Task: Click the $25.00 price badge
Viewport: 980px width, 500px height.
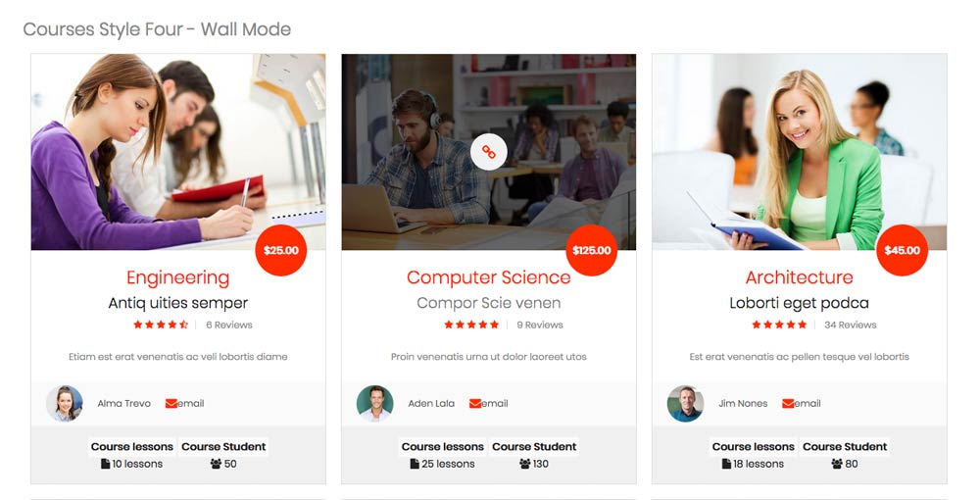Action: pos(281,250)
